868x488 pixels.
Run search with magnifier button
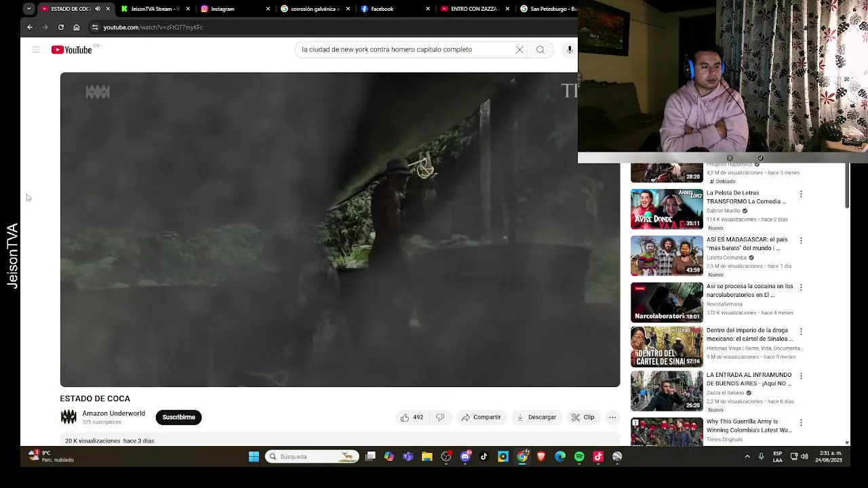pyautogui.click(x=540, y=49)
